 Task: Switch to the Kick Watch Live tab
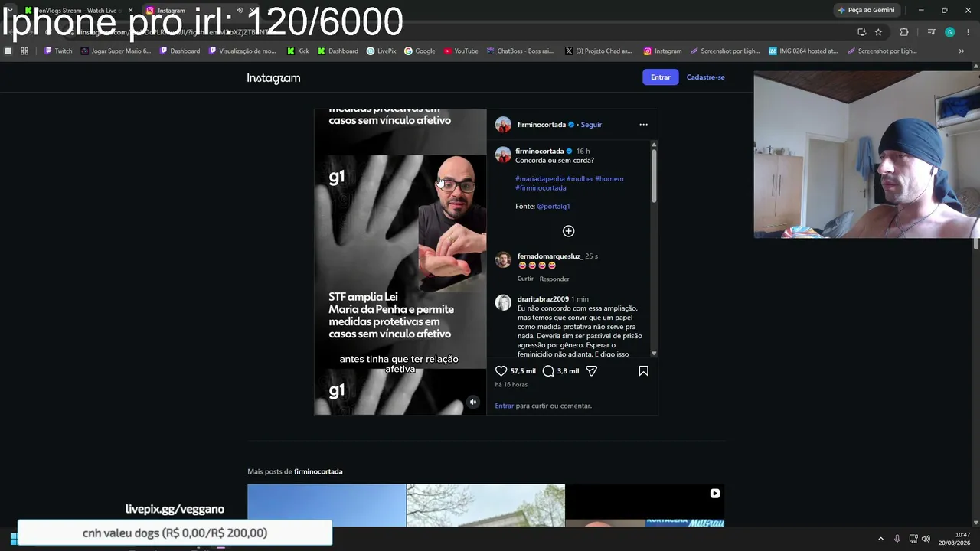pos(78,11)
